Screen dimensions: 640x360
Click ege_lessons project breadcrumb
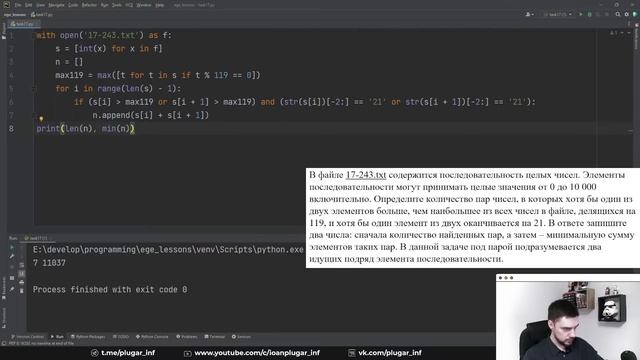(x=15, y=15)
